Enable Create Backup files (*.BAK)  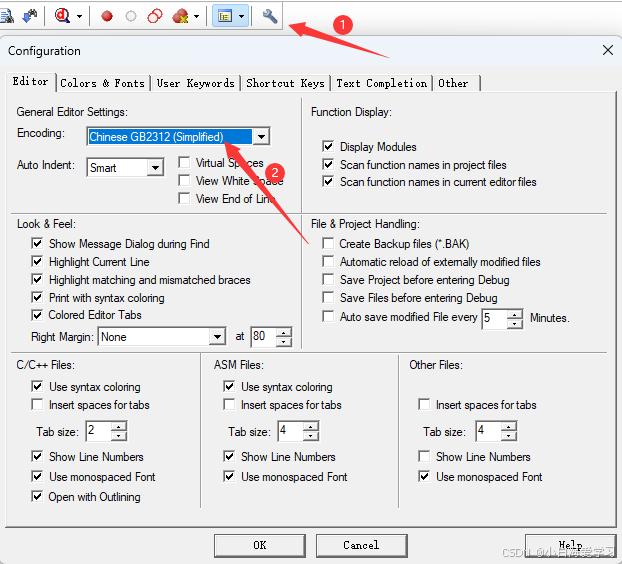tap(328, 243)
